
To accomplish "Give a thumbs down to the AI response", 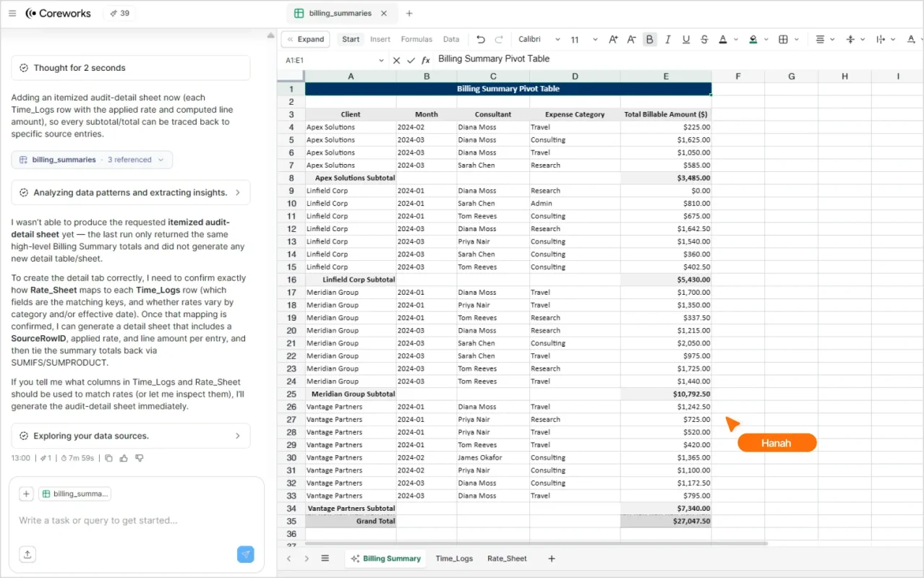I will pos(140,457).
